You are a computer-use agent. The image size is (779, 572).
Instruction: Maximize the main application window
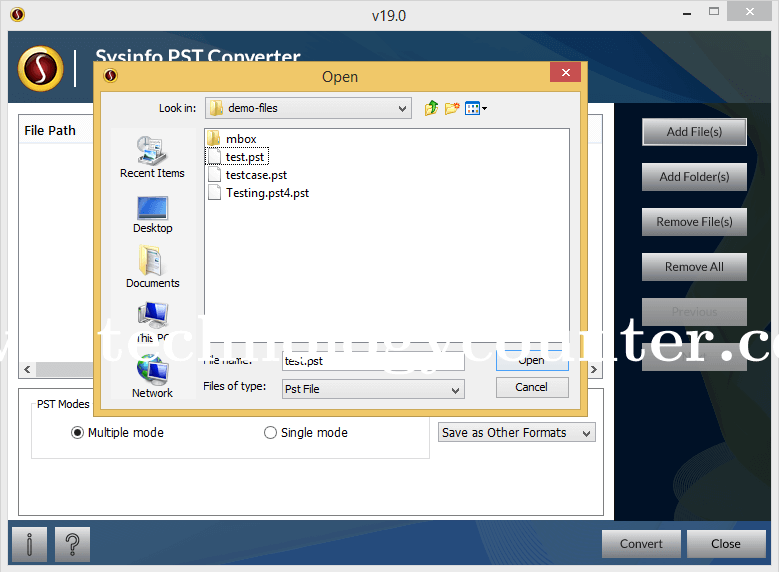pyautogui.click(x=714, y=11)
